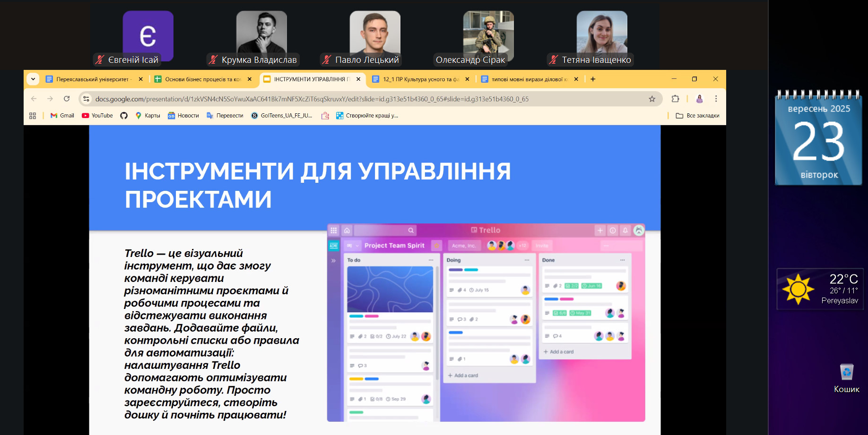The height and width of the screenshot is (435, 868).
Task: Go back using the browser back arrow
Action: [x=34, y=99]
